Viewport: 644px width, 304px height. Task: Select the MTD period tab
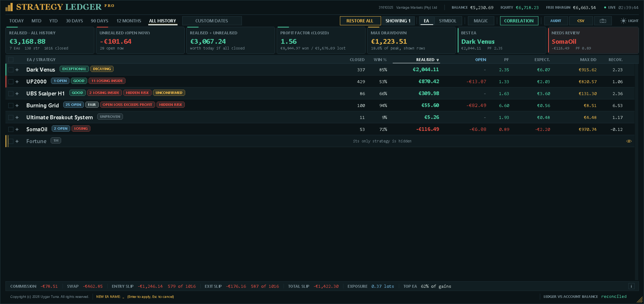tap(36, 21)
